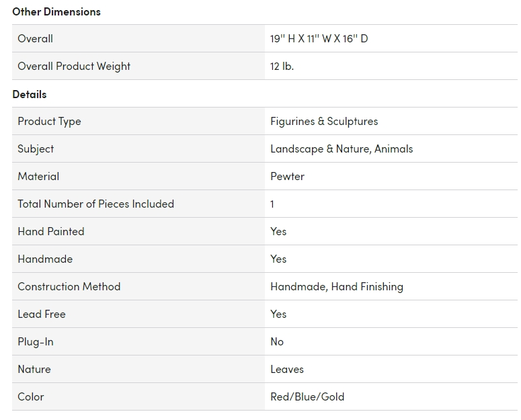
Task: Click the No value in the Plug-In row
Action: [277, 341]
